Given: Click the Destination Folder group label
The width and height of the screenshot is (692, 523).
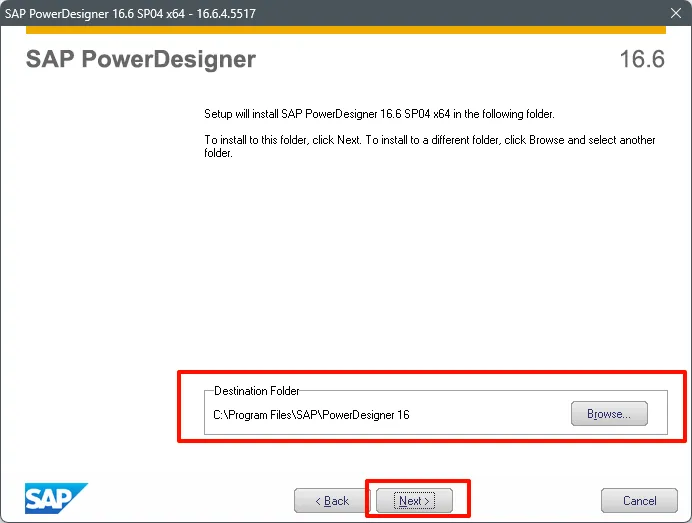Looking at the screenshot, I should [256, 391].
